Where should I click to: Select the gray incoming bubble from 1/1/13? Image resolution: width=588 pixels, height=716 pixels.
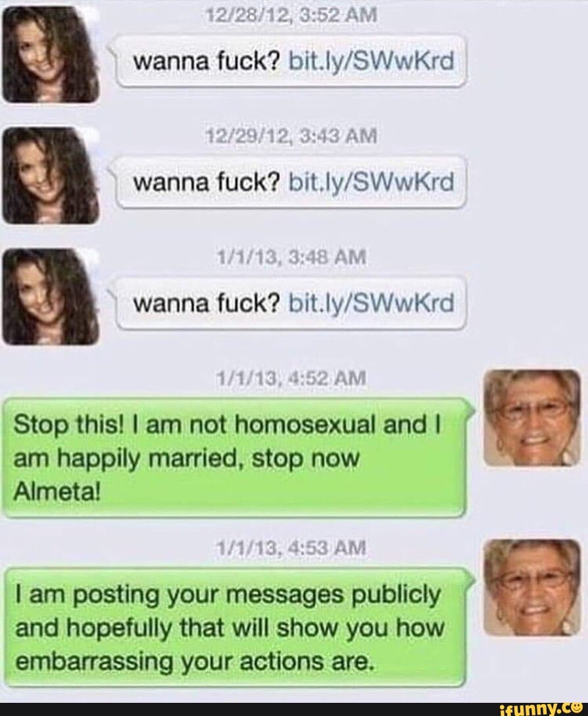(x=287, y=303)
